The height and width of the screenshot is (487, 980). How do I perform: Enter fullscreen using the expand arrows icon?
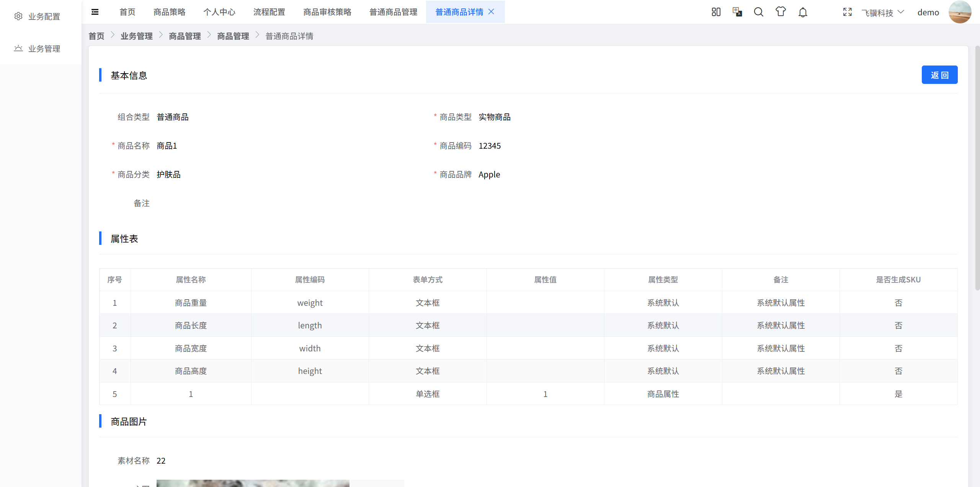point(847,12)
